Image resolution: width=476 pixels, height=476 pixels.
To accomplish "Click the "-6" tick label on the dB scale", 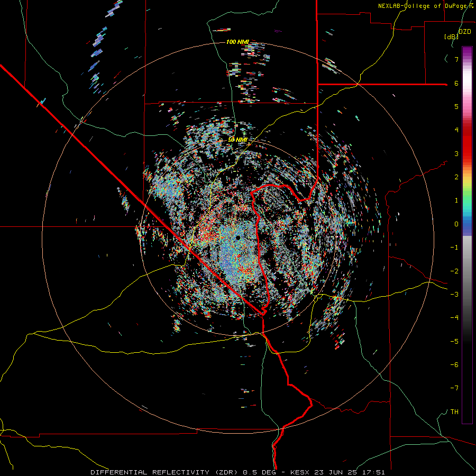I will pyautogui.click(x=454, y=364).
